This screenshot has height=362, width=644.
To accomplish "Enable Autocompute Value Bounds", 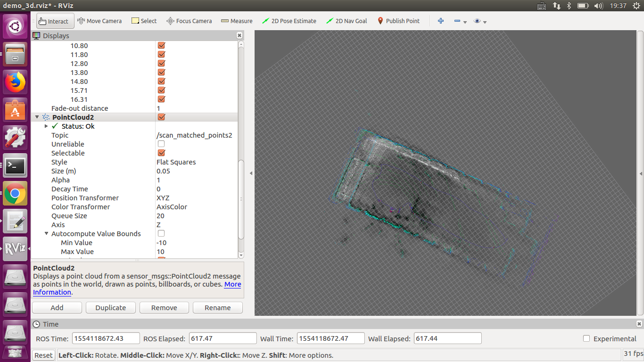I will pyautogui.click(x=161, y=233).
